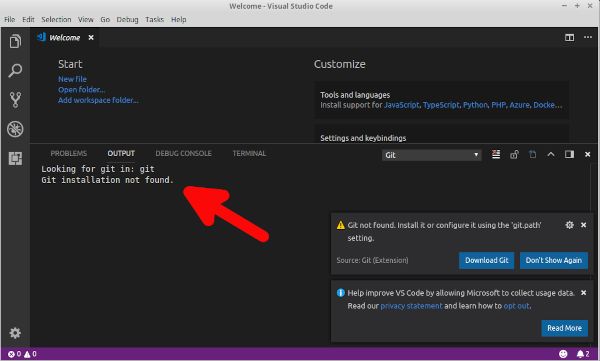Select the Welcome editor tab

tap(65, 38)
